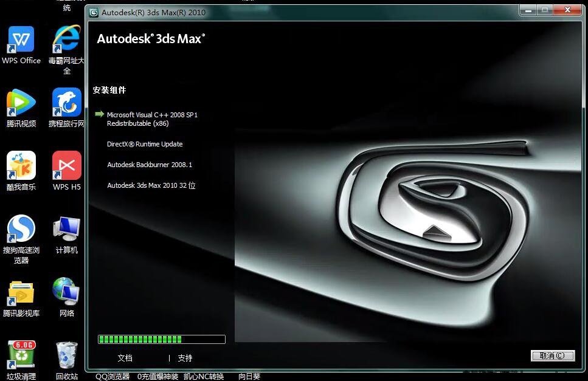The width and height of the screenshot is (588, 381).
Task: Select Microsoft Visual C++ 2008 SP1 Redistributable entry
Action: click(x=152, y=119)
